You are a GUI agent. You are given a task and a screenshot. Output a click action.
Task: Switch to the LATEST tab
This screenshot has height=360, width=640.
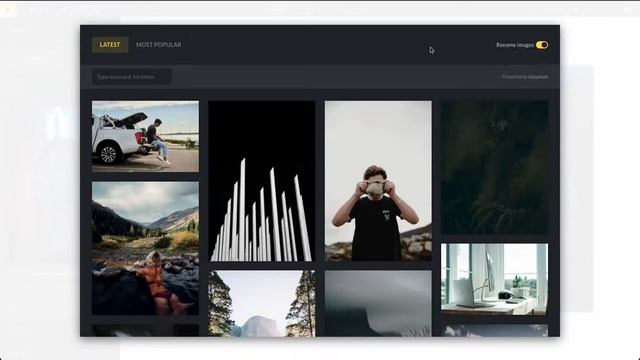110,45
